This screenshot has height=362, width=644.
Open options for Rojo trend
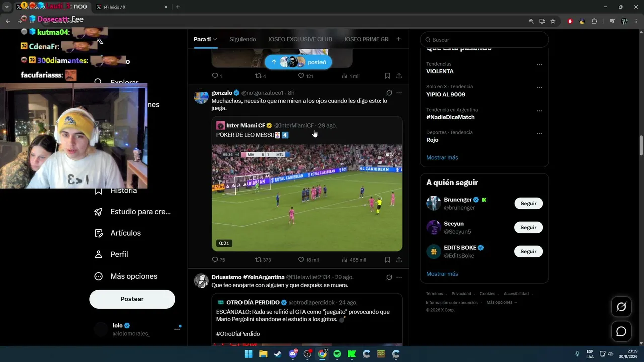[539, 134]
